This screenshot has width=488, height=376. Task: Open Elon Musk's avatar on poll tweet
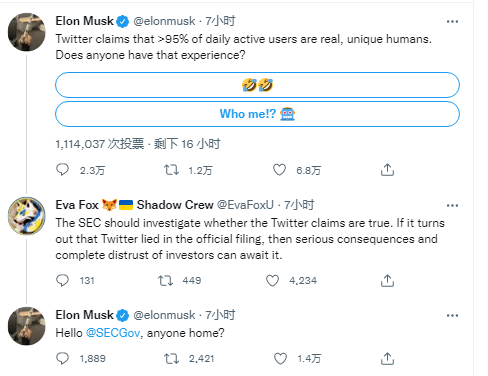tap(27, 32)
